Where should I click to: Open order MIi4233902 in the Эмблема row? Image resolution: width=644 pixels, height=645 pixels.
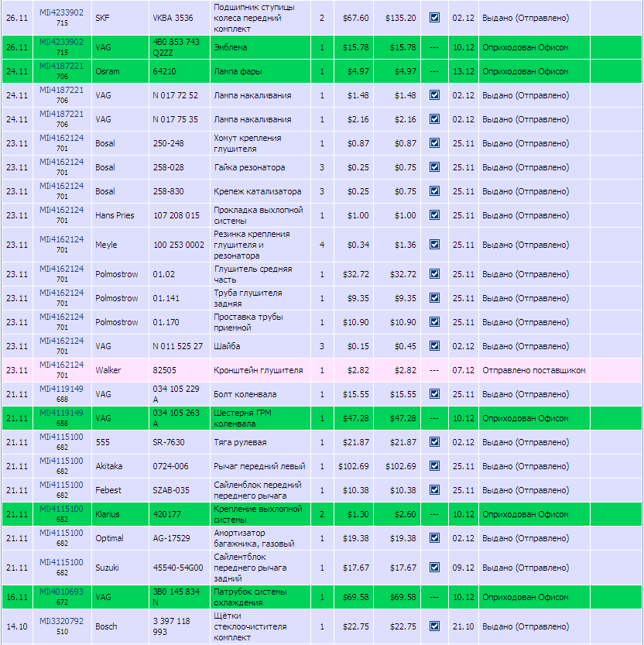(61, 42)
